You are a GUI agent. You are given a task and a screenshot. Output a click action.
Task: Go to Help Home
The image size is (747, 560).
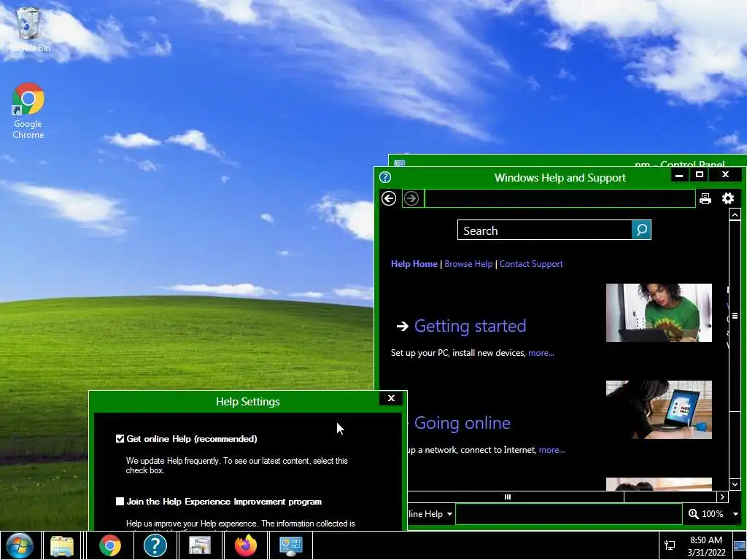click(x=414, y=264)
